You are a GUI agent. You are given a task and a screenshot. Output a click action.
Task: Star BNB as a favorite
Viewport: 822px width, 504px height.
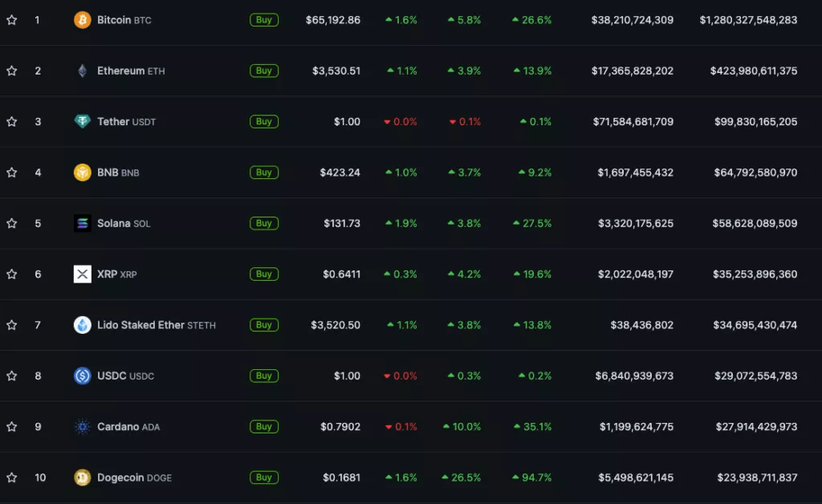click(x=11, y=173)
